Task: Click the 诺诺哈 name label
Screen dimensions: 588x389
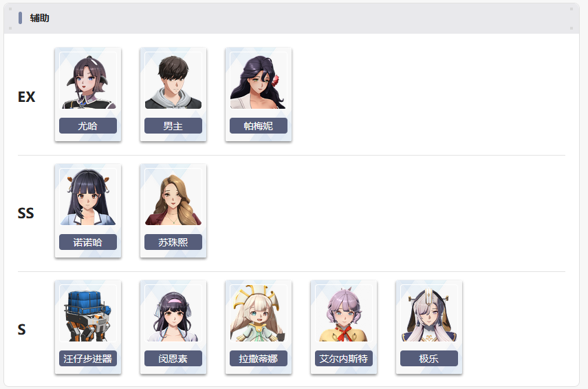Action: point(88,242)
